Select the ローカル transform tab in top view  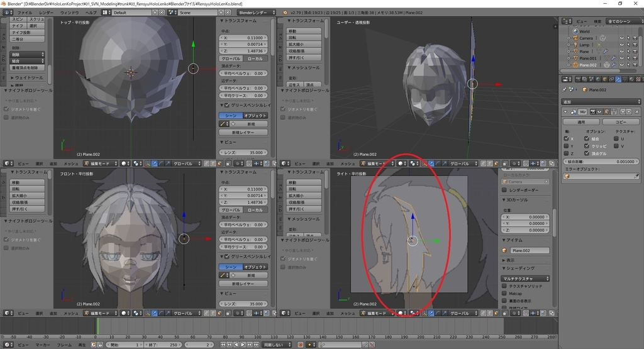pyautogui.click(x=255, y=58)
